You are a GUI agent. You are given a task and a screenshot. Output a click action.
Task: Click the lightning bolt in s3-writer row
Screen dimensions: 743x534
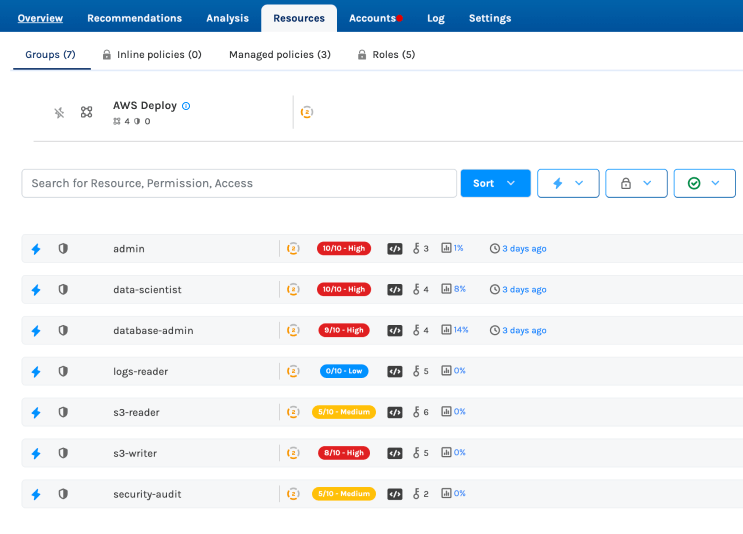point(36,453)
